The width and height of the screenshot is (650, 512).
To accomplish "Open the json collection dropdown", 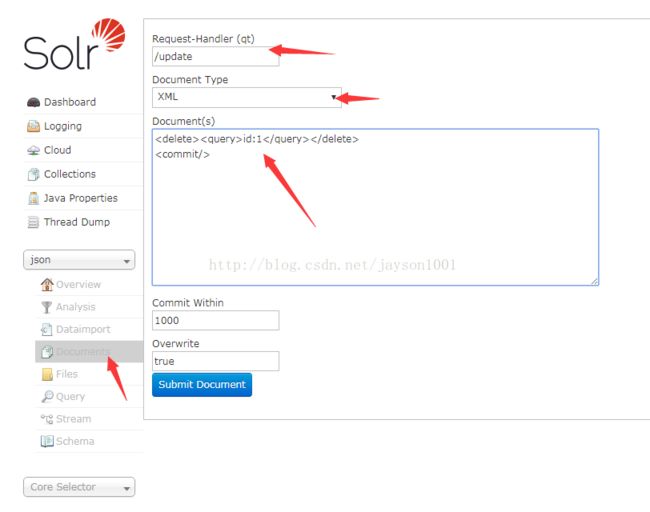I will (x=79, y=260).
